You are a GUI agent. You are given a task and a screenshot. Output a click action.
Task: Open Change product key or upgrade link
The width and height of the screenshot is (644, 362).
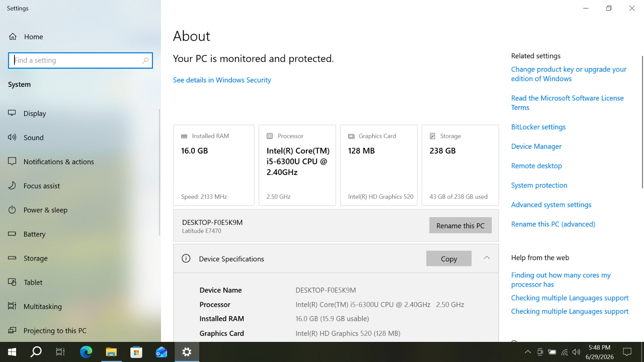(569, 74)
